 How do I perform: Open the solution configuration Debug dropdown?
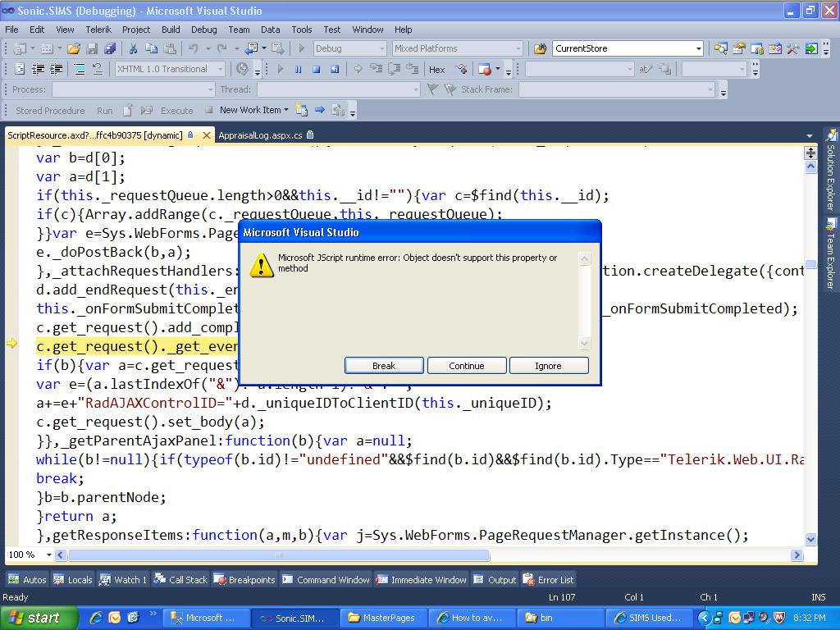tap(382, 48)
